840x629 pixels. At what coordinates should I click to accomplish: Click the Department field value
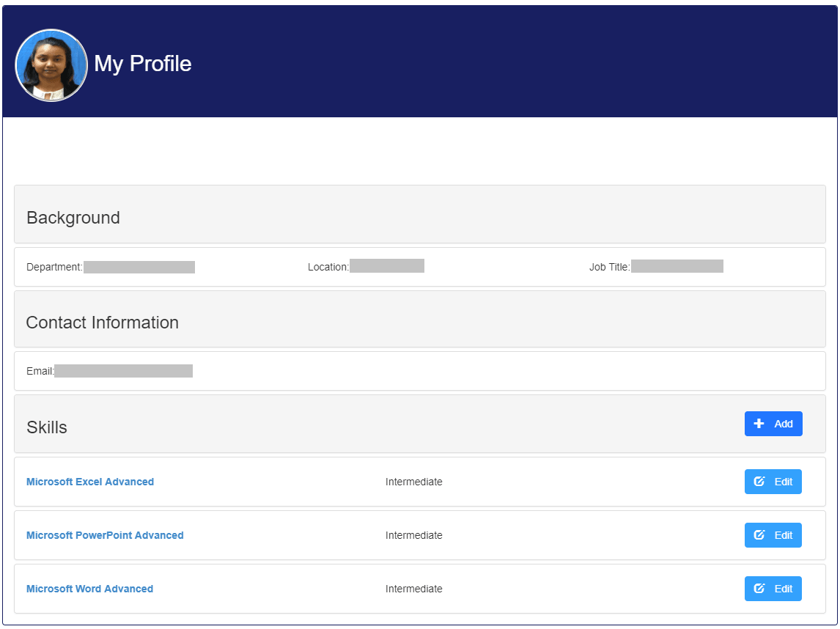click(139, 267)
